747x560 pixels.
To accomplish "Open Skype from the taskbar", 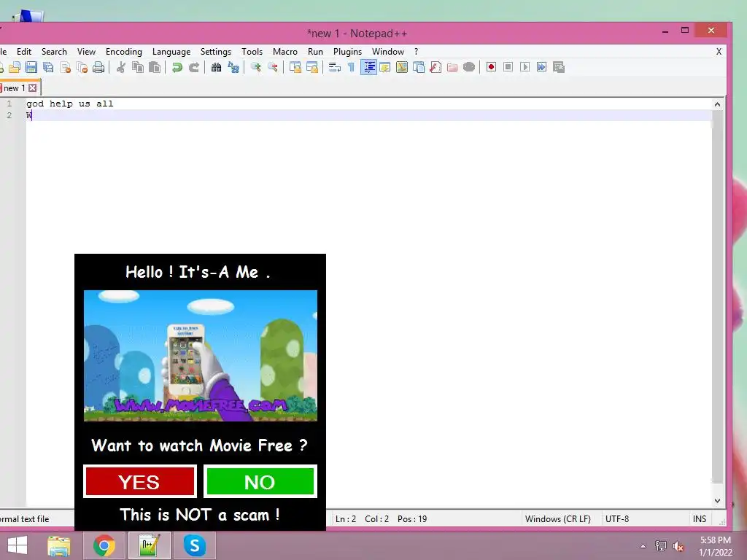I will point(194,545).
